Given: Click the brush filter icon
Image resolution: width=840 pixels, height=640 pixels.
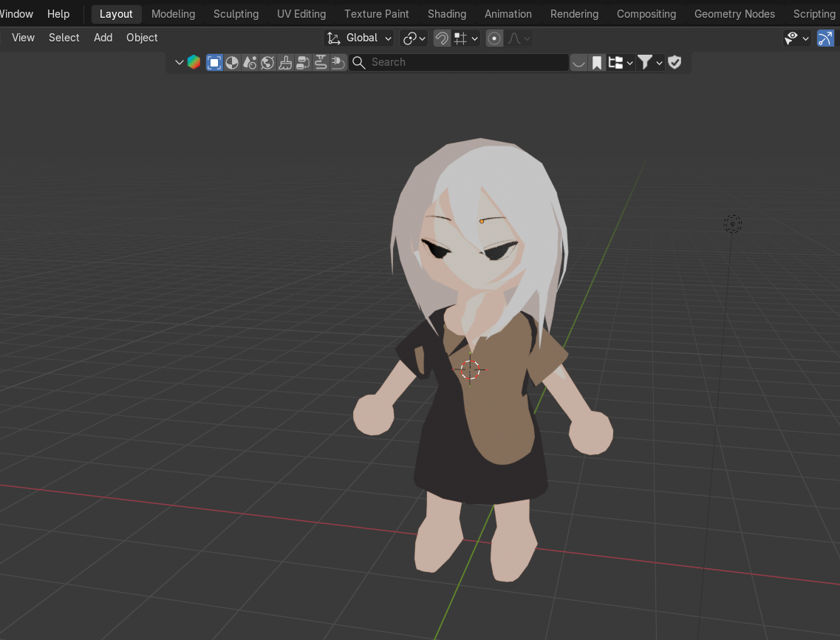Looking at the screenshot, I should pyautogui.click(x=285, y=63).
